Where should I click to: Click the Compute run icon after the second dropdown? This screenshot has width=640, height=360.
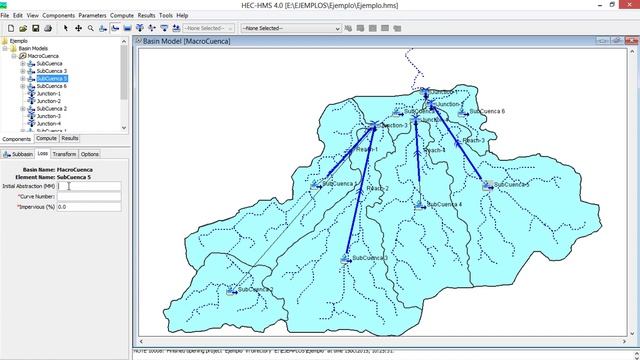click(348, 28)
